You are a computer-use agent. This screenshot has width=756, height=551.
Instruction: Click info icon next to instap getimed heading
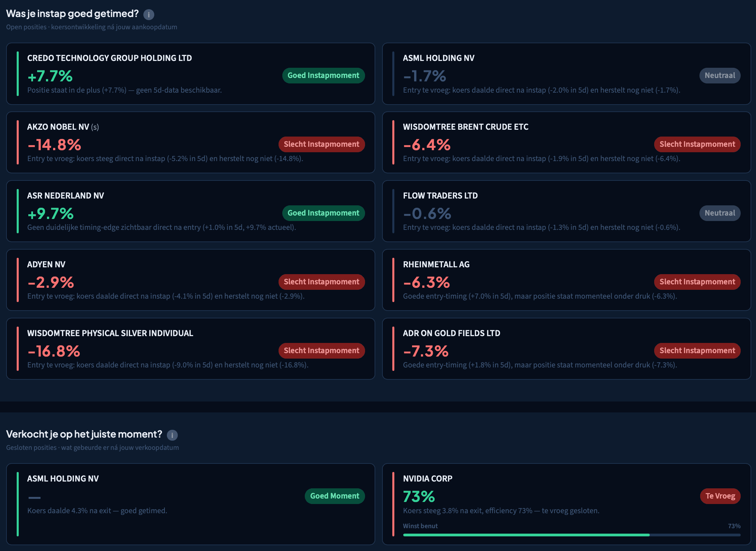click(149, 15)
